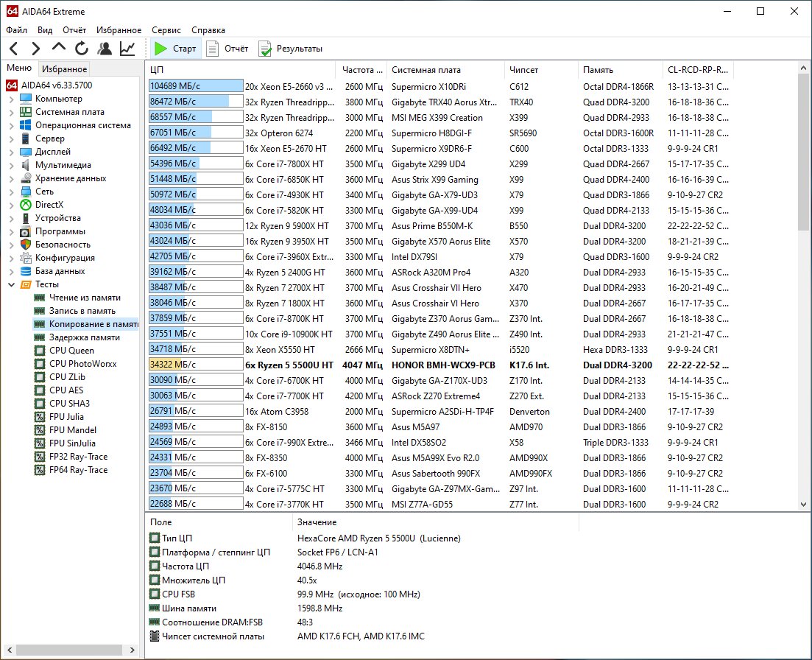This screenshot has width=812, height=660.
Task: Click the Программы icon in tree
Action: tap(26, 231)
